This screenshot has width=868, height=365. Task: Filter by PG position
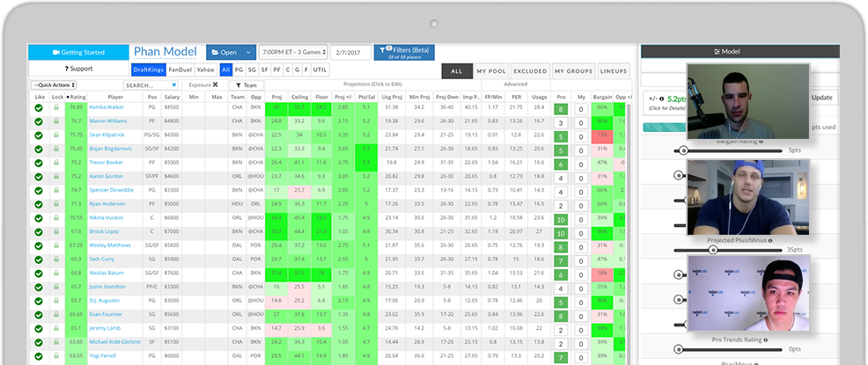click(239, 69)
